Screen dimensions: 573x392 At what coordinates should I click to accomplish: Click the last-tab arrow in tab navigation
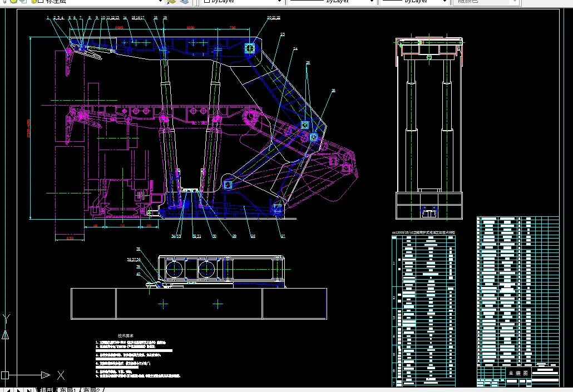28,390
